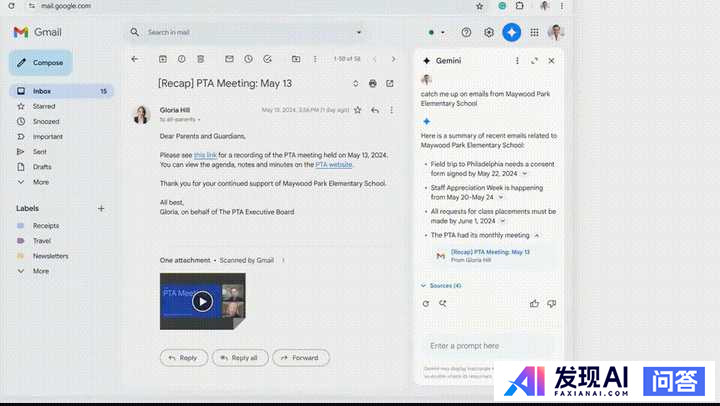
Task: Toggle the Gemini side panel button
Action: coord(512,32)
